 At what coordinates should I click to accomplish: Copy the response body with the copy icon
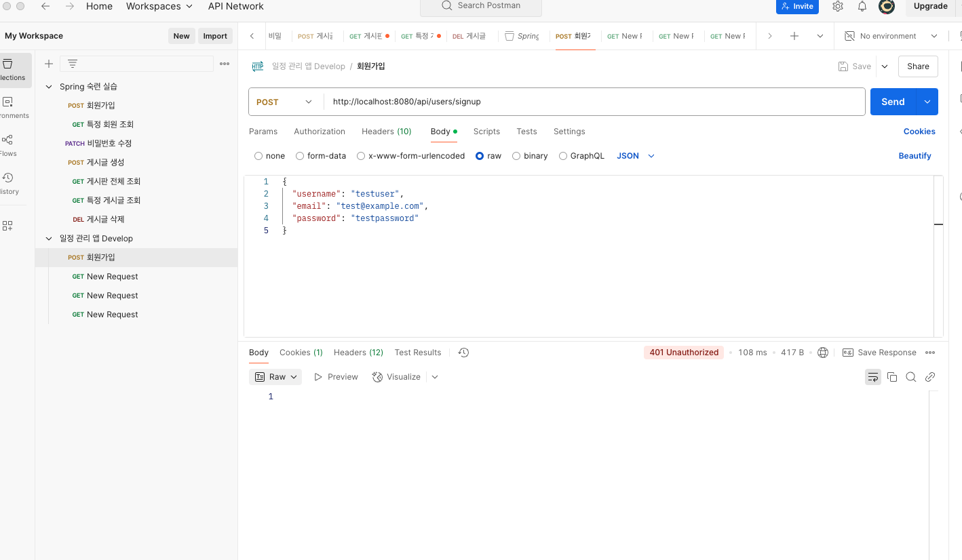pyautogui.click(x=892, y=377)
